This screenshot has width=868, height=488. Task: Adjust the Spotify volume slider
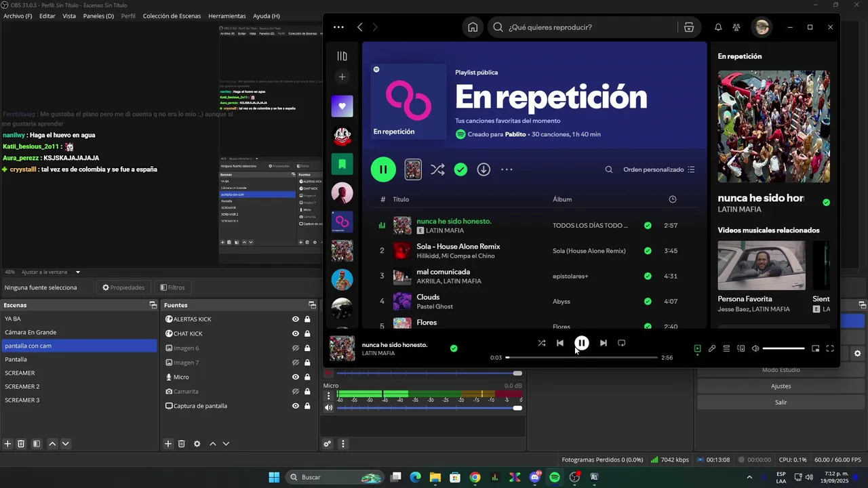pos(783,348)
